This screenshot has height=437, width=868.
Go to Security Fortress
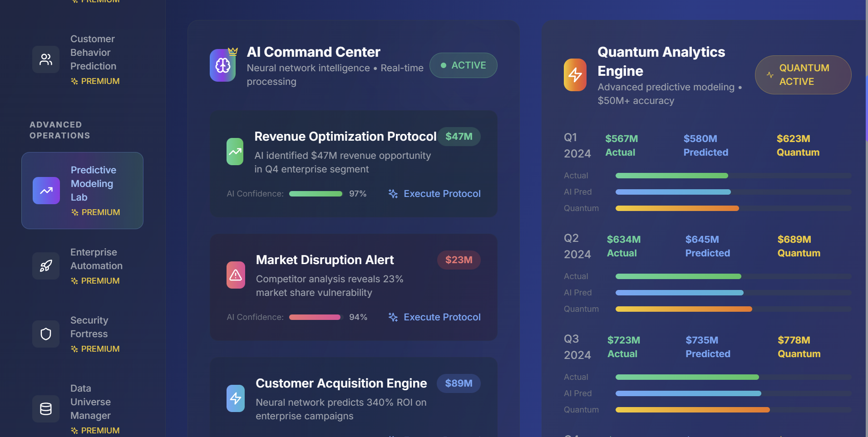82,334
